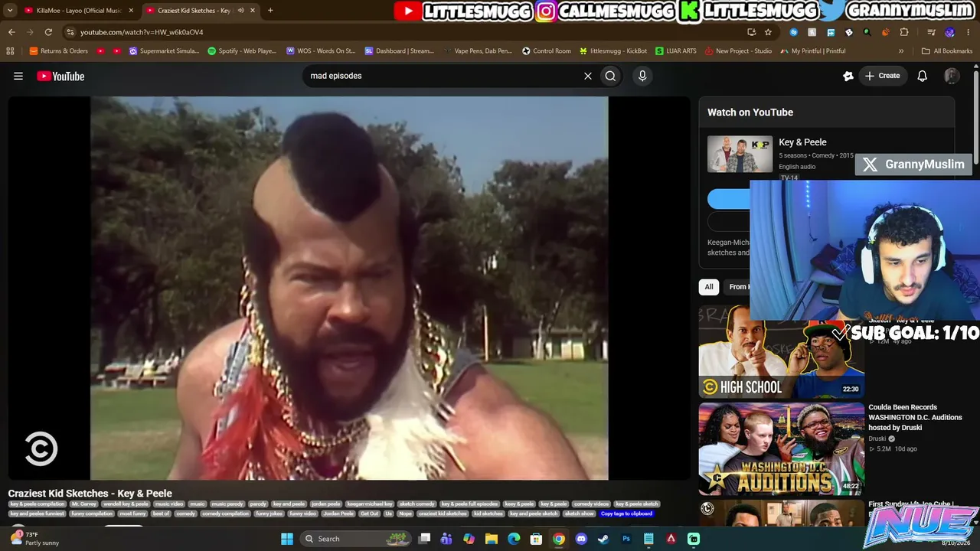The height and width of the screenshot is (551, 980).
Task: Open Coulda Been Records video title
Action: 915,417
